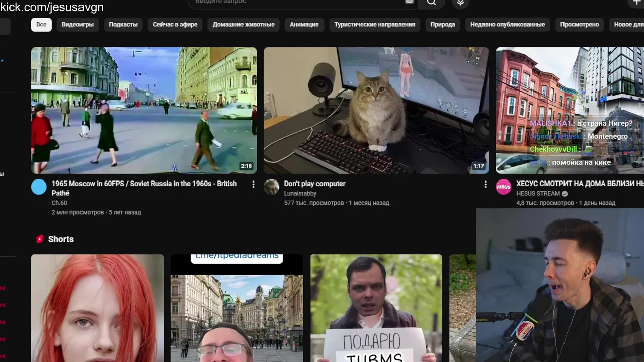The height and width of the screenshot is (362, 644).
Task: Open the cat on keyboard video thumbnail
Action: 376,111
